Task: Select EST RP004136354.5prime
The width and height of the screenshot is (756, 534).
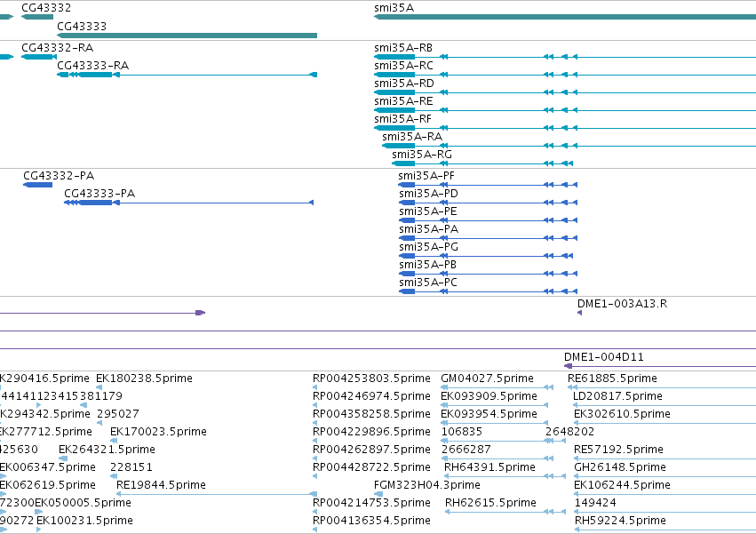Action: (x=371, y=521)
